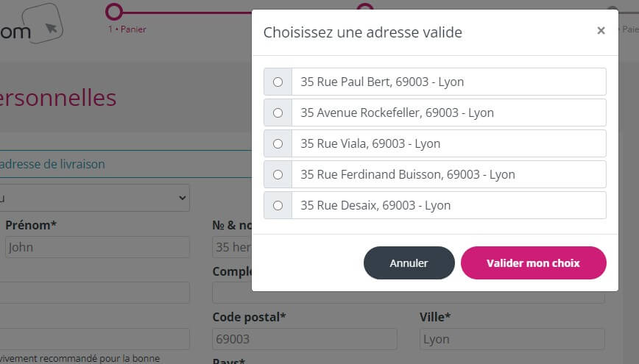Click the 35 Rue Ferdinand Buisson address text
639x364 pixels.
pos(407,174)
